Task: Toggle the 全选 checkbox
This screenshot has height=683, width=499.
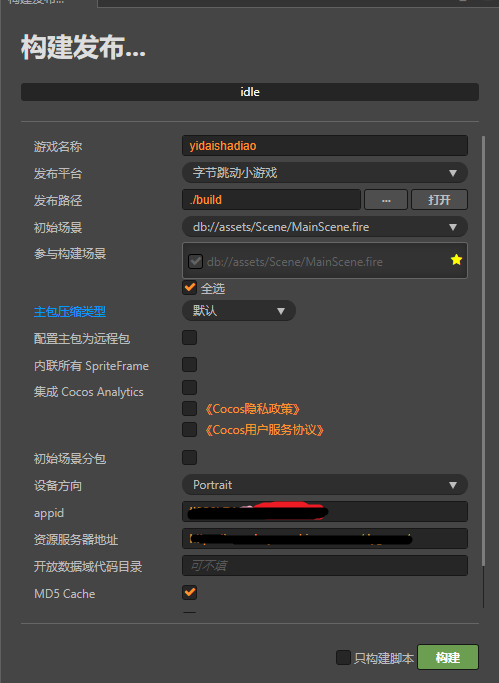Action: coord(189,287)
